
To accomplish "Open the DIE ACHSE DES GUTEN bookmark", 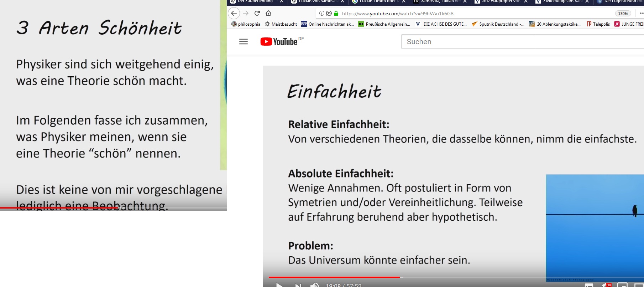I will [441, 24].
